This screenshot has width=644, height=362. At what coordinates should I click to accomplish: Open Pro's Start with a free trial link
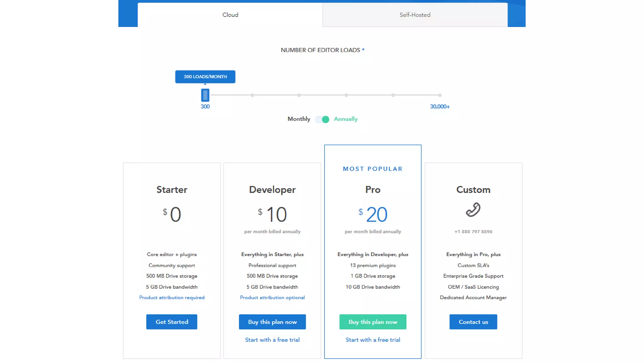pos(373,340)
